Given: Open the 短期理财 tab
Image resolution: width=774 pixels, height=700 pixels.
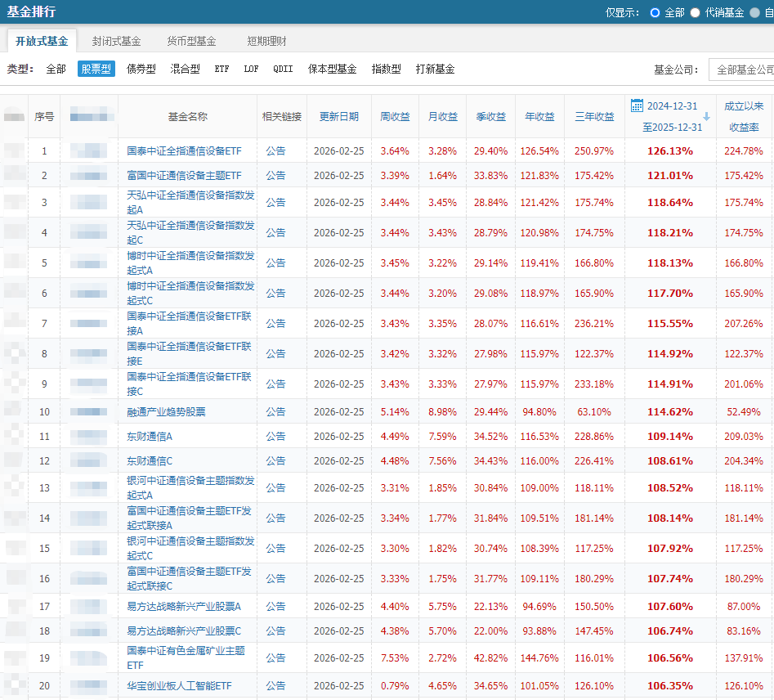Looking at the screenshot, I should tap(266, 41).
